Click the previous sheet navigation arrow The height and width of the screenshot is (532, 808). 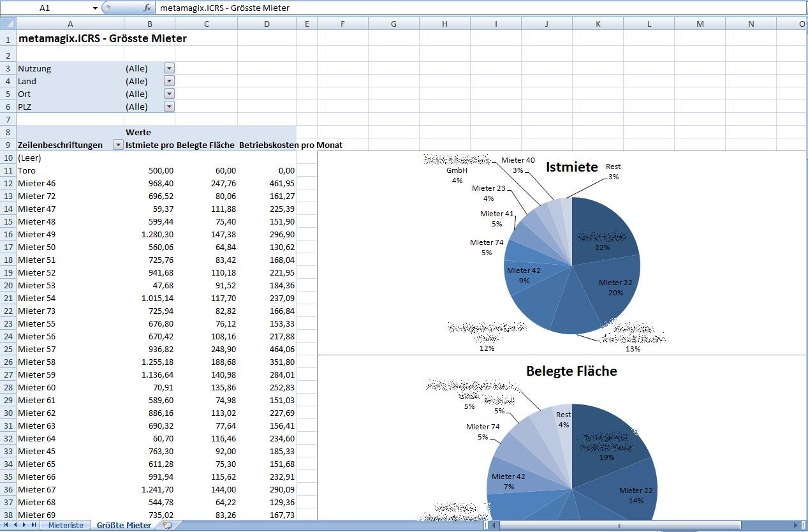[x=15, y=525]
